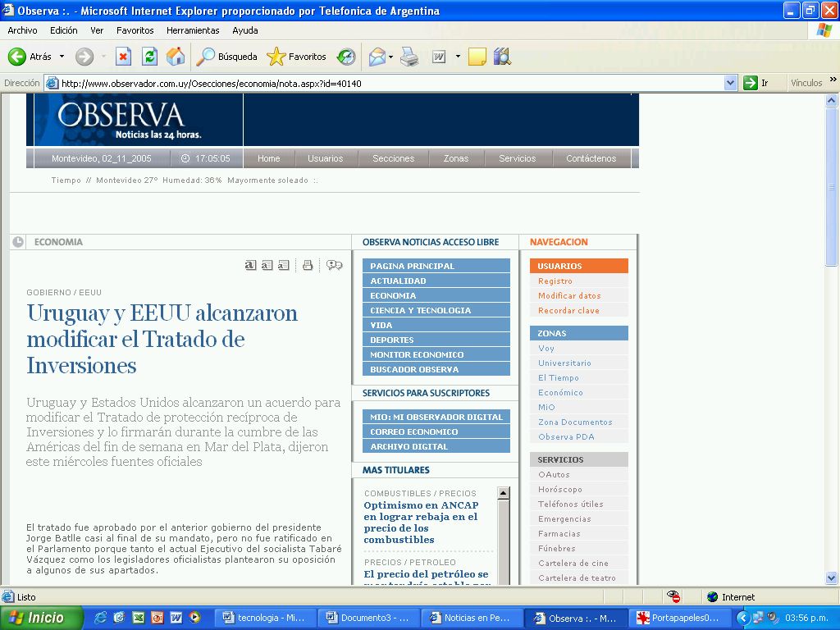840x630 pixels.
Task: Go to the Home page icon
Action: pyautogui.click(x=176, y=57)
